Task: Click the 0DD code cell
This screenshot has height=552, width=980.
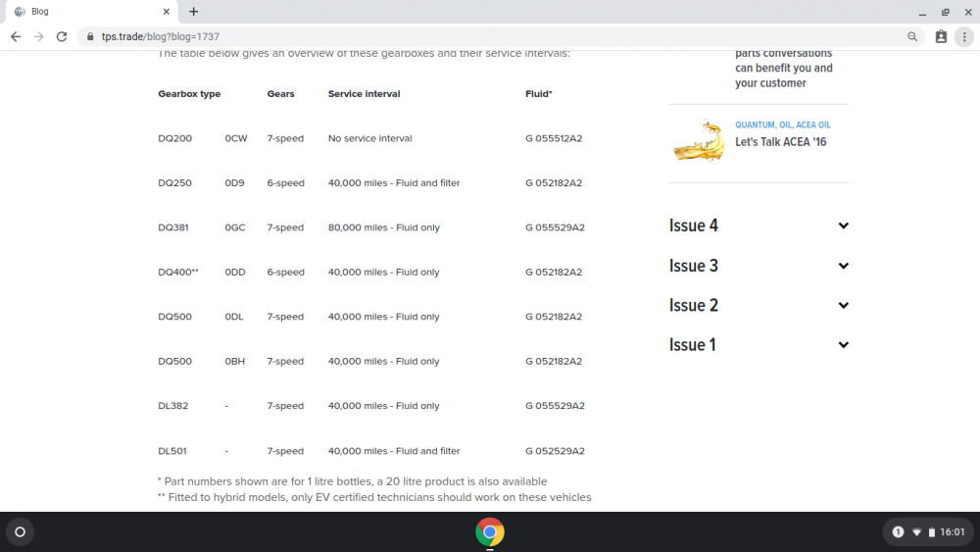Action: click(x=235, y=272)
